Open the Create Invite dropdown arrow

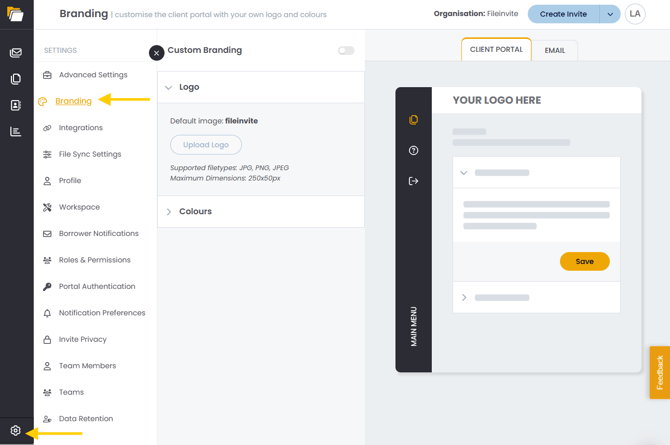tap(609, 14)
